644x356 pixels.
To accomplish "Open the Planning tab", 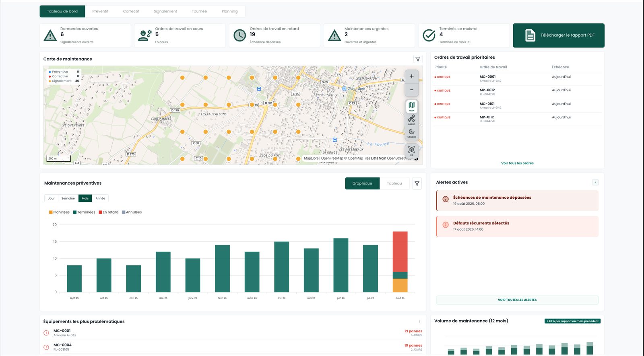I will (229, 11).
